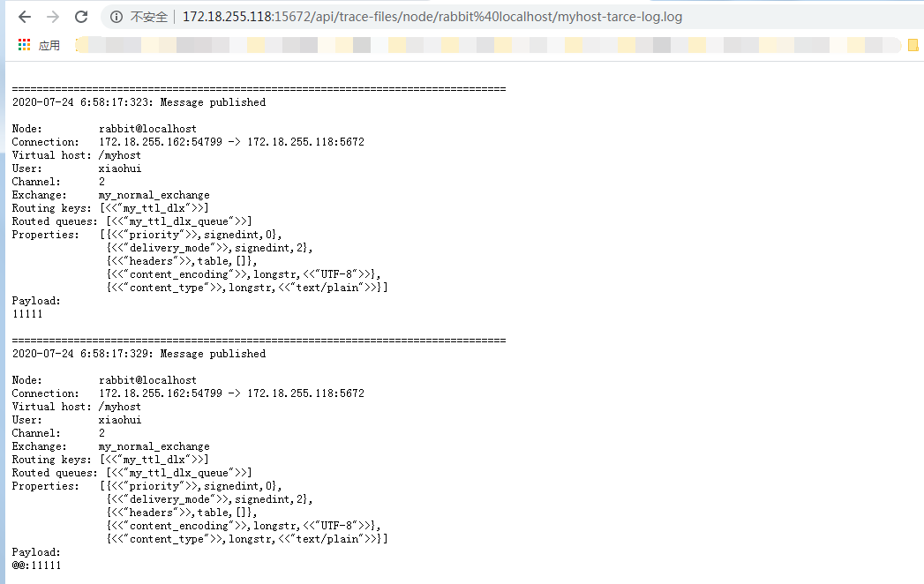Screen dimensions: 924x584
Task: Open site info via the circled-i icon
Action: tap(116, 17)
